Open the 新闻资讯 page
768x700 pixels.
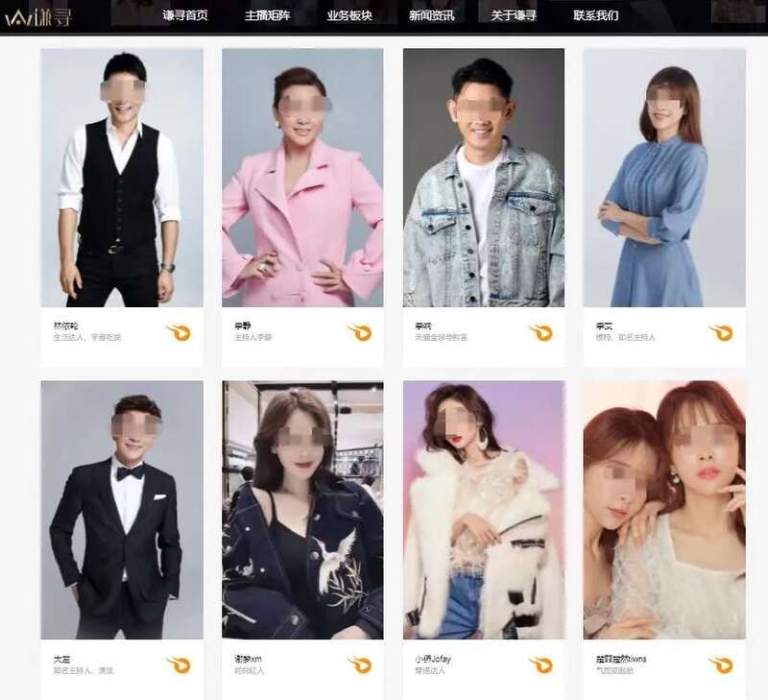point(431,15)
